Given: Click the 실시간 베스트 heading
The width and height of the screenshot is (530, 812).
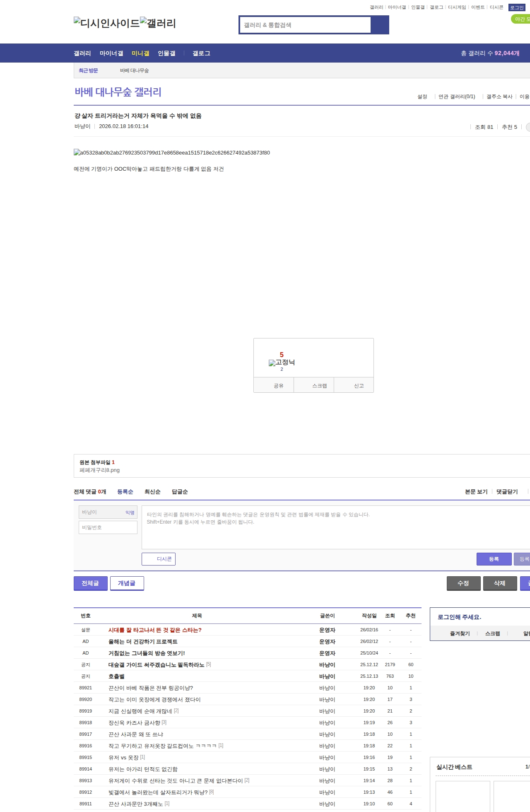Looking at the screenshot, I should [454, 767].
